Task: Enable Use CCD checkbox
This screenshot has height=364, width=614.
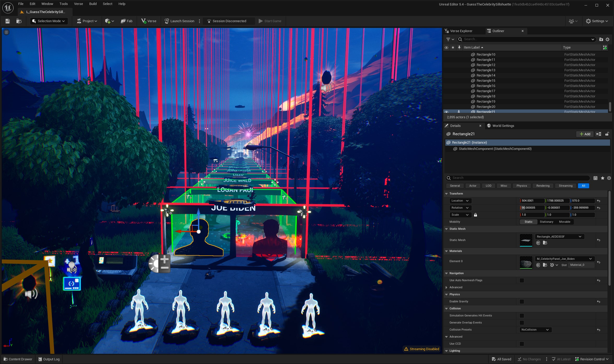Action: [522, 344]
